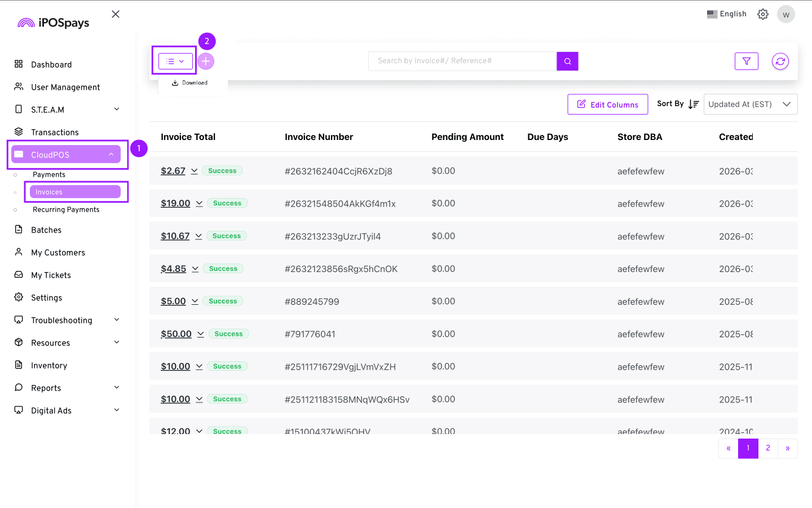Open Recurring Payments in sidebar
This screenshot has width=812, height=508.
(66, 210)
